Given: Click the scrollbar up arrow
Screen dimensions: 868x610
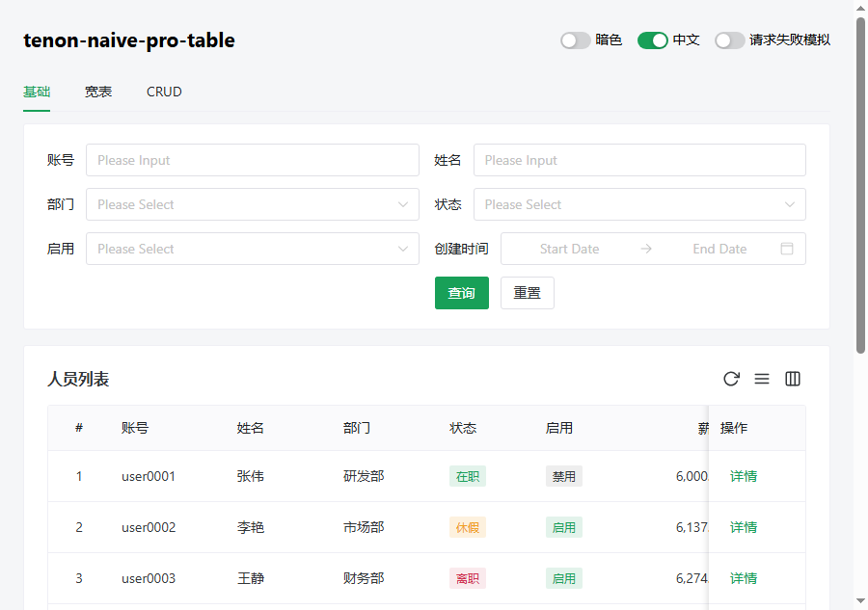Looking at the screenshot, I should [x=860, y=8].
